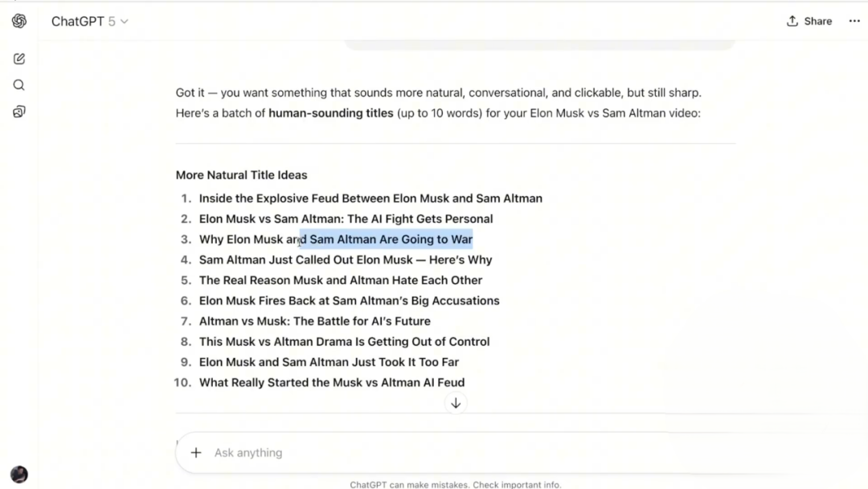Click title 'This Musk vs Altman Drama' line
The image size is (868, 489).
pyautogui.click(x=344, y=342)
